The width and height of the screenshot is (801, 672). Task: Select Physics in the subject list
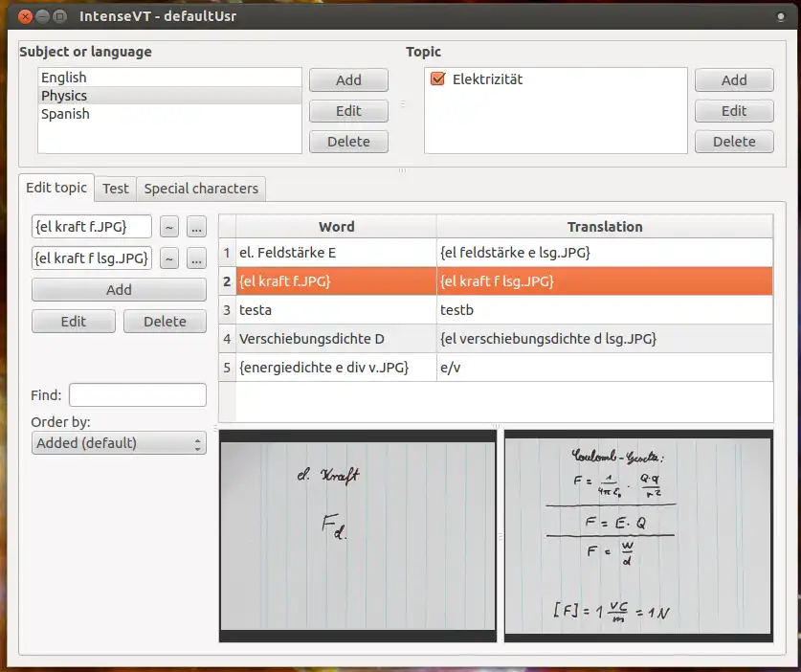[x=169, y=96]
